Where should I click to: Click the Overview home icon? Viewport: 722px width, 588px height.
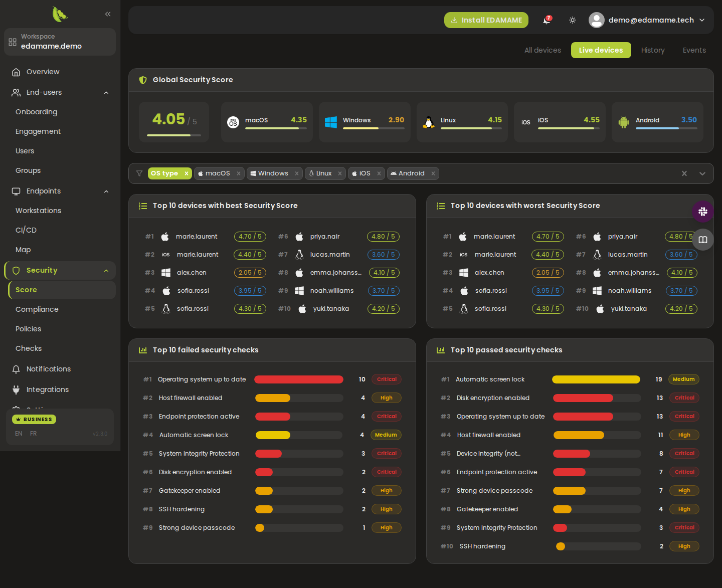(x=16, y=72)
